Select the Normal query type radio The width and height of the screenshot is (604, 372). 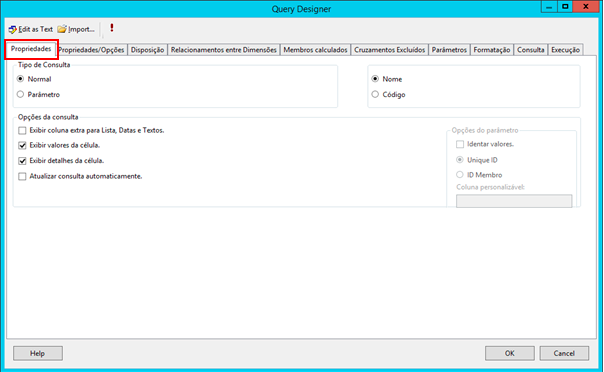(20, 79)
